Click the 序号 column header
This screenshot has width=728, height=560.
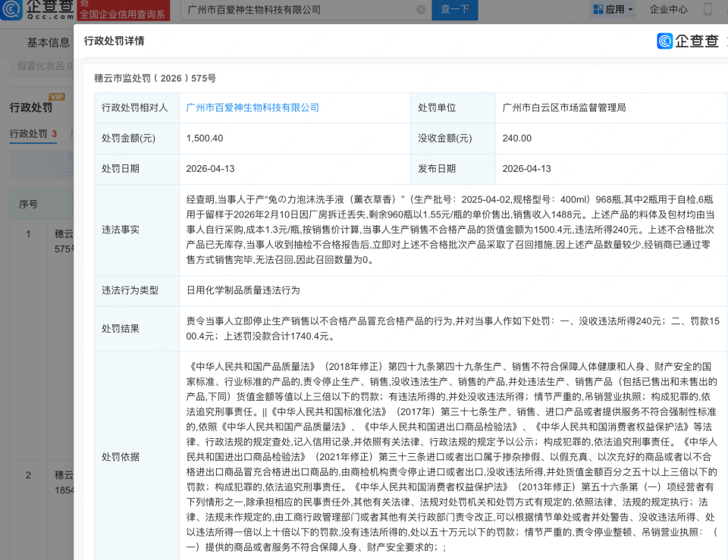click(28, 204)
